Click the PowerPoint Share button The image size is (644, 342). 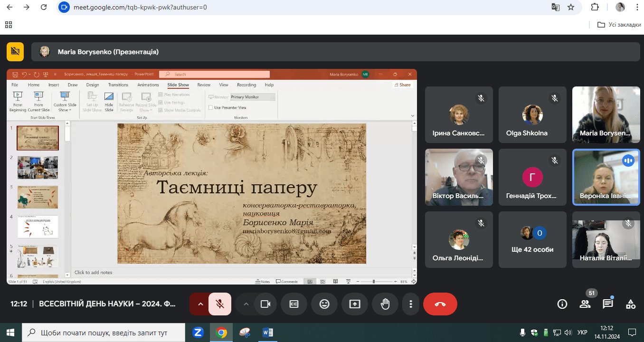tap(402, 85)
